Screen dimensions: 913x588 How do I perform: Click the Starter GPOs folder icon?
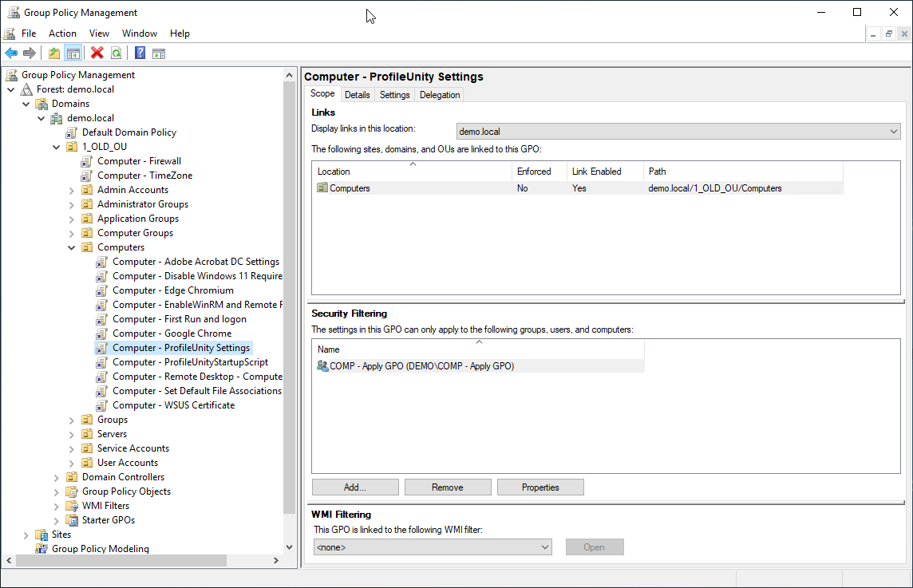coord(72,520)
